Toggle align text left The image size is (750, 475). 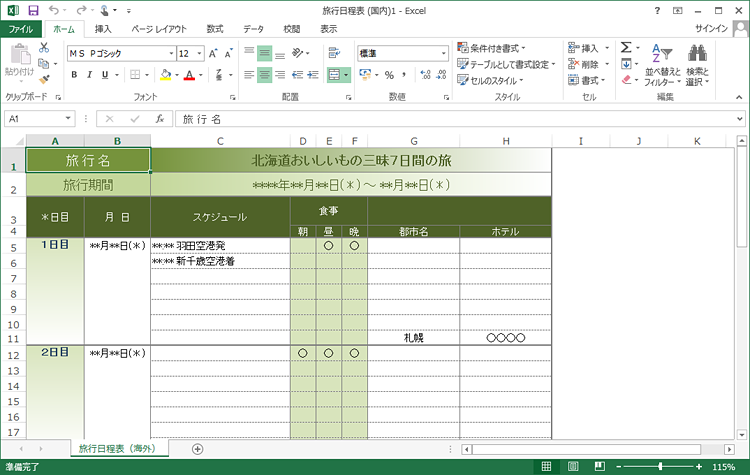pos(249,75)
